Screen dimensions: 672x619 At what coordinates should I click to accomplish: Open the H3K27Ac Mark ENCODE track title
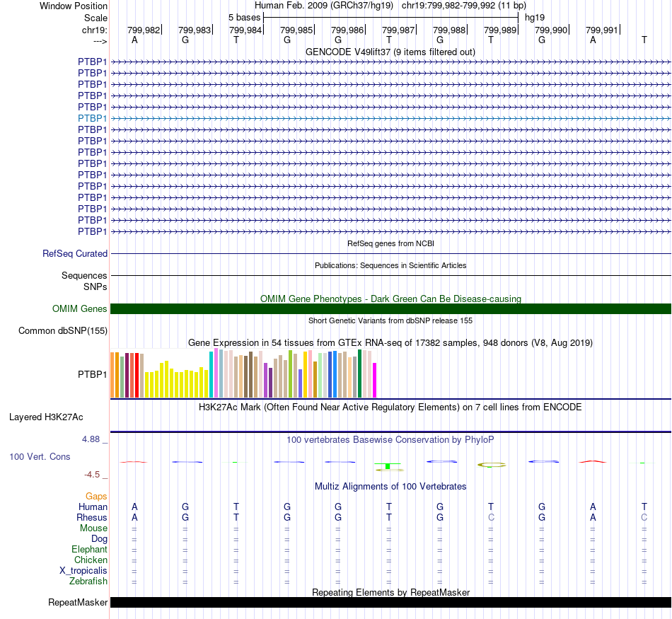click(390, 407)
